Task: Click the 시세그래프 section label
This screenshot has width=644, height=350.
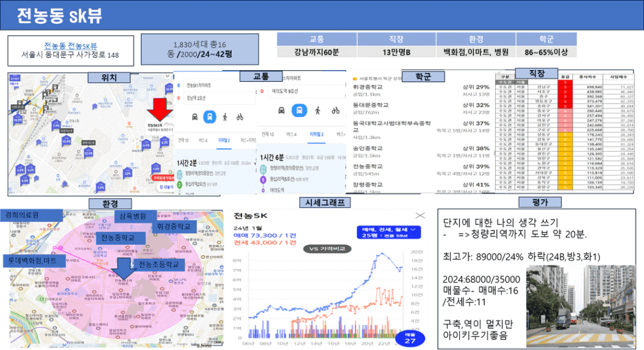Action: [325, 202]
